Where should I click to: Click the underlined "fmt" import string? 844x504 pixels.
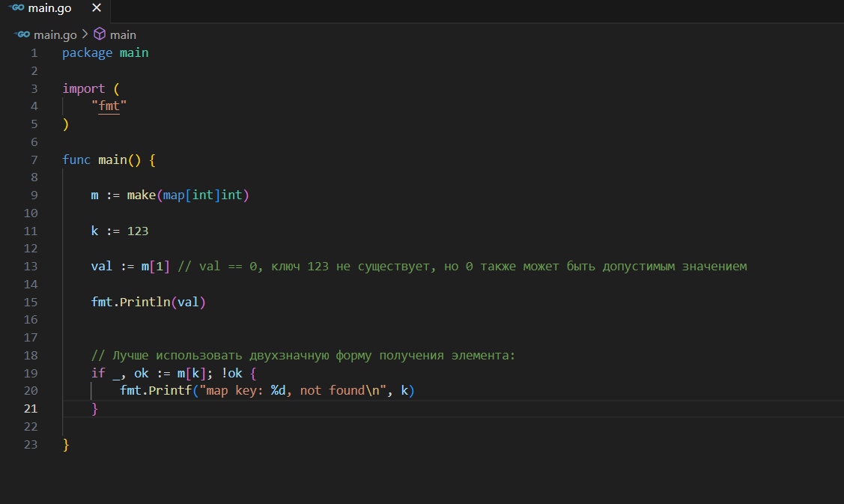(x=109, y=106)
